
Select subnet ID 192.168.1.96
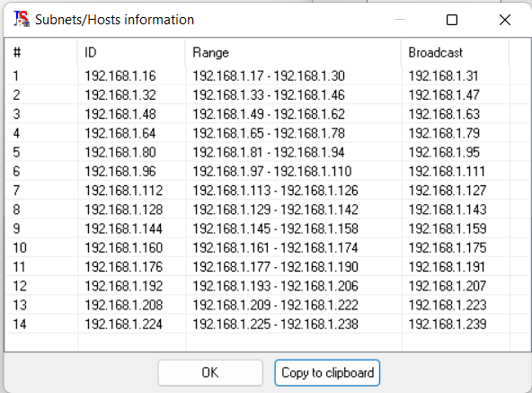point(120,171)
